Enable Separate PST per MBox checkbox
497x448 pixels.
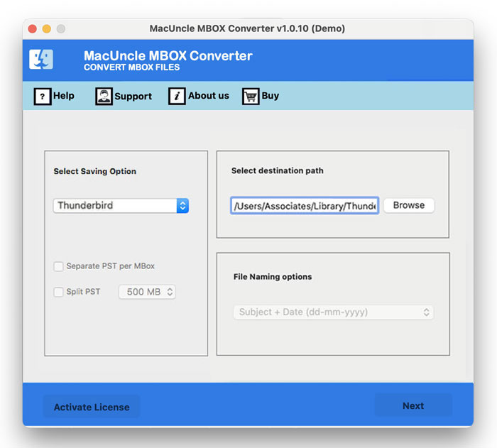click(x=59, y=266)
